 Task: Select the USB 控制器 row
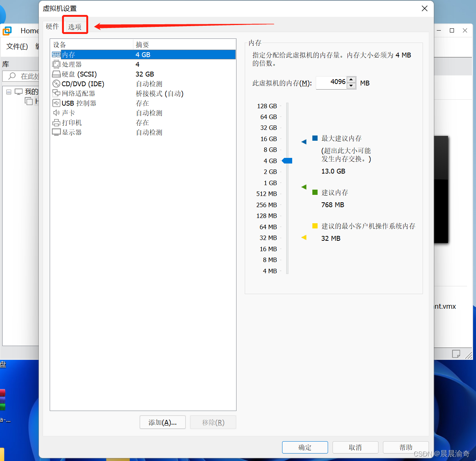tap(143, 103)
